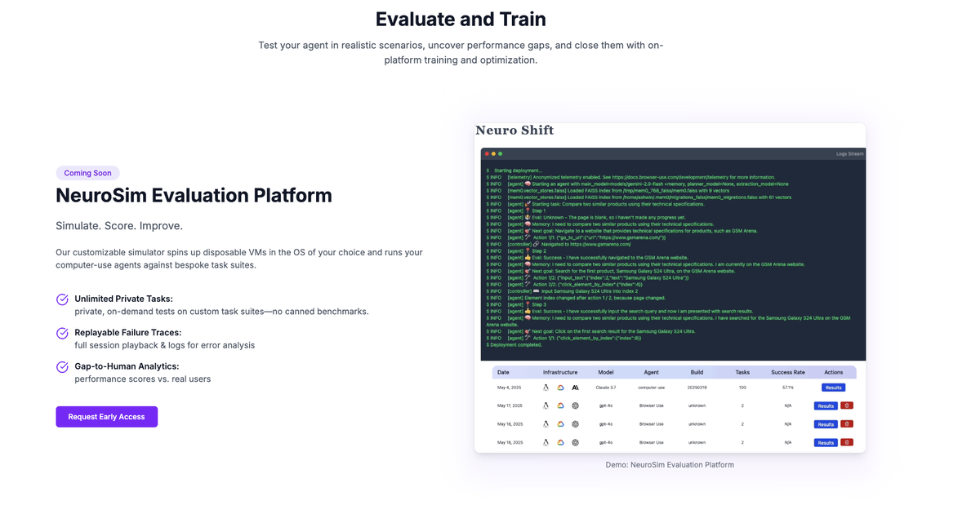The image size is (980, 514).
Task: Click the Infrastructure column header
Action: (559, 372)
